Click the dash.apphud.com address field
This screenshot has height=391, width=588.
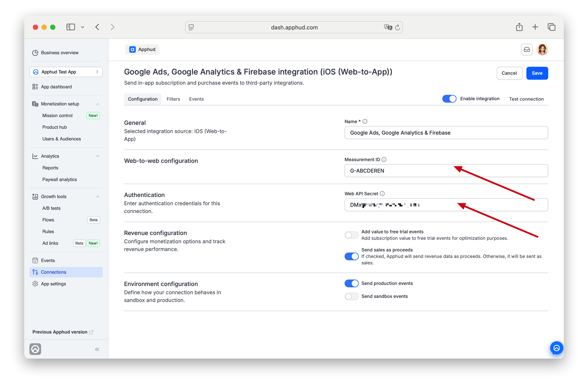[x=294, y=27]
